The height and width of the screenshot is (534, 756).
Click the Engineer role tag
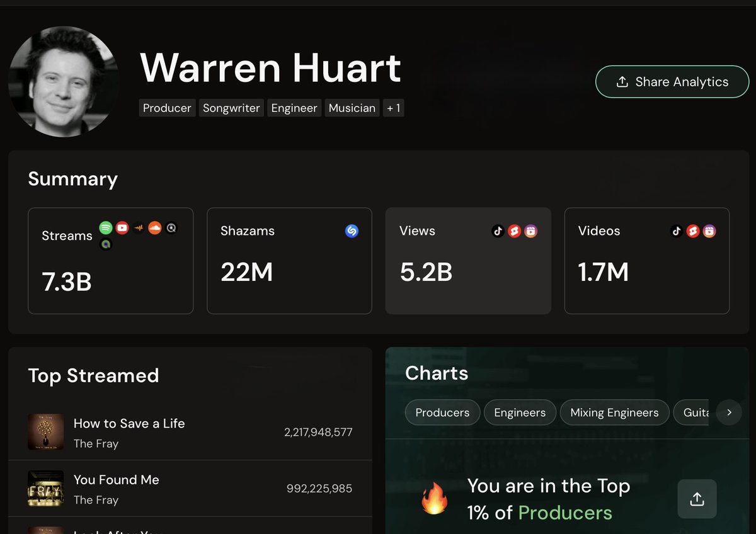pyautogui.click(x=294, y=108)
